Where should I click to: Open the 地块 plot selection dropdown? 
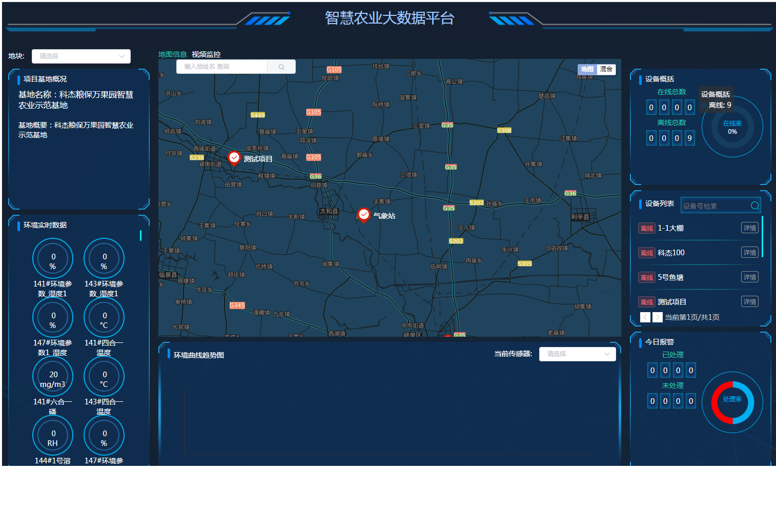[81, 56]
